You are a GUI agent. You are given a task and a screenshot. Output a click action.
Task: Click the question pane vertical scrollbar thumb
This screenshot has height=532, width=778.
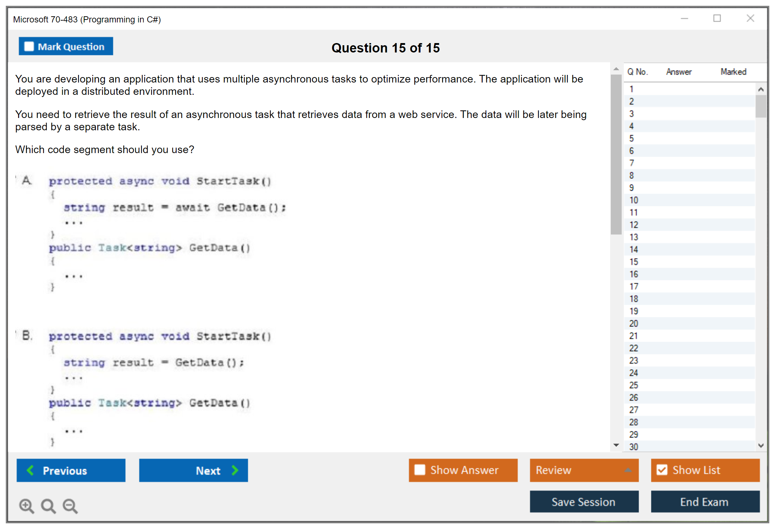616,154
